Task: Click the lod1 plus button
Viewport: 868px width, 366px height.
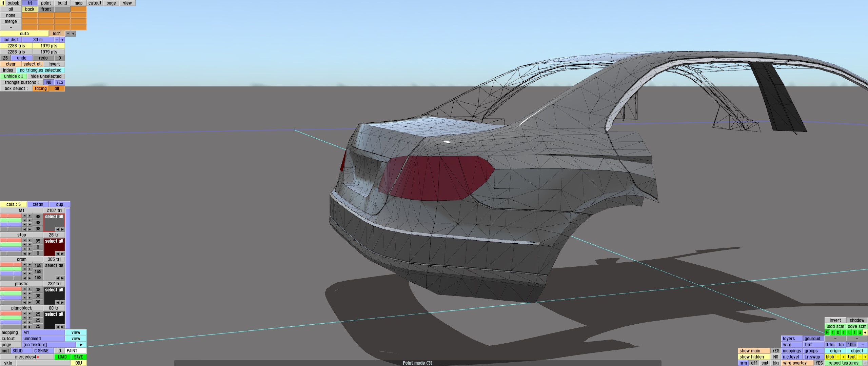Action: pos(73,34)
